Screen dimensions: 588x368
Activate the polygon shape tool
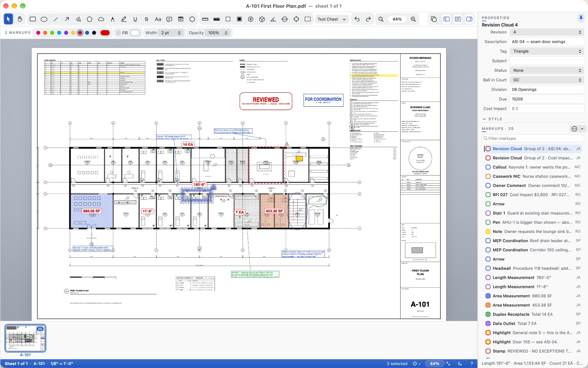click(x=90, y=19)
